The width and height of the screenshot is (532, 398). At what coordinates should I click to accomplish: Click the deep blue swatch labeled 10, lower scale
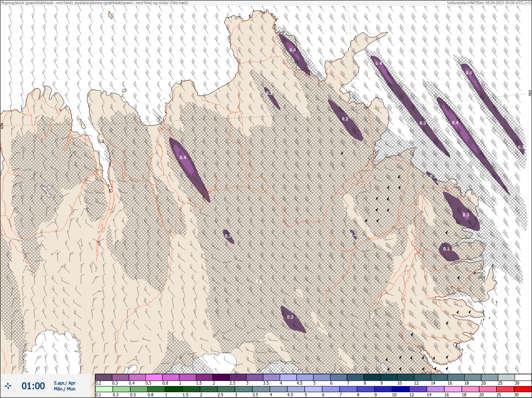(401, 389)
